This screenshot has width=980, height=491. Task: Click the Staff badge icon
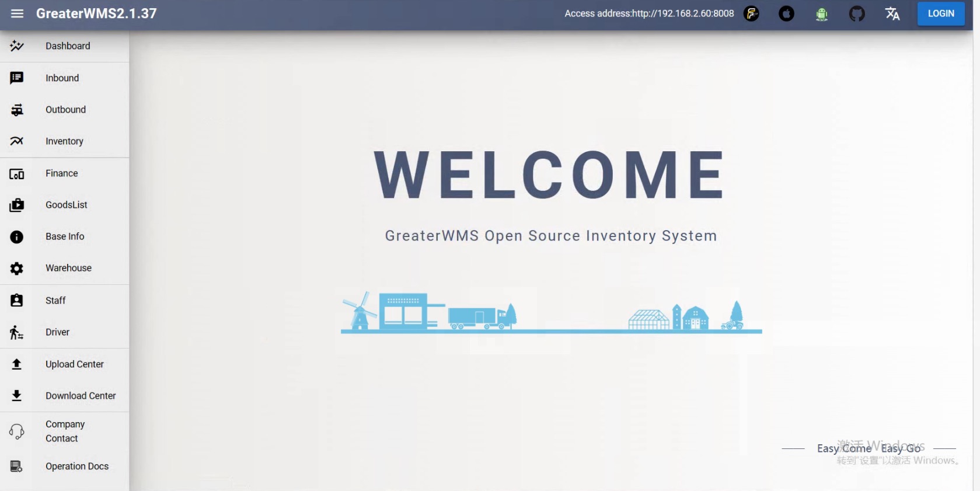pos(17,300)
